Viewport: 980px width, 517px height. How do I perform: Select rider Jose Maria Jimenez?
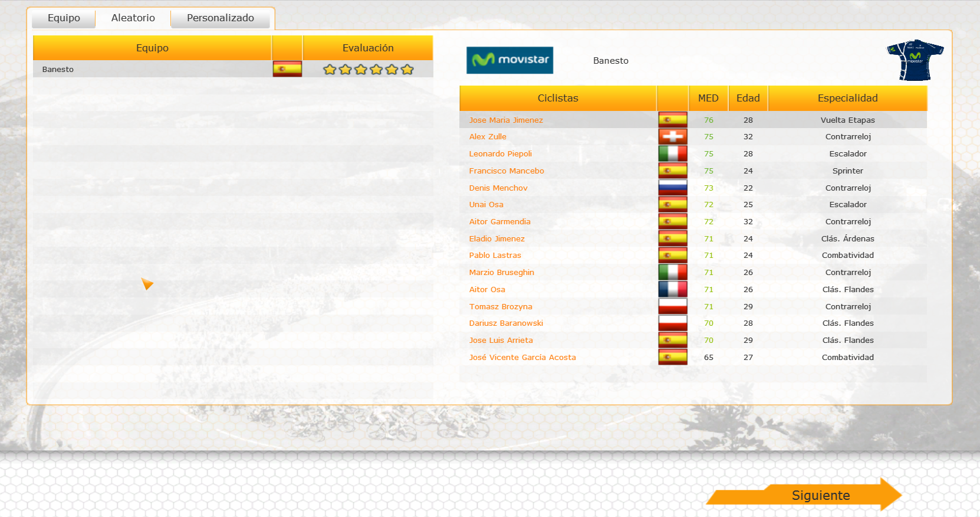pos(506,120)
